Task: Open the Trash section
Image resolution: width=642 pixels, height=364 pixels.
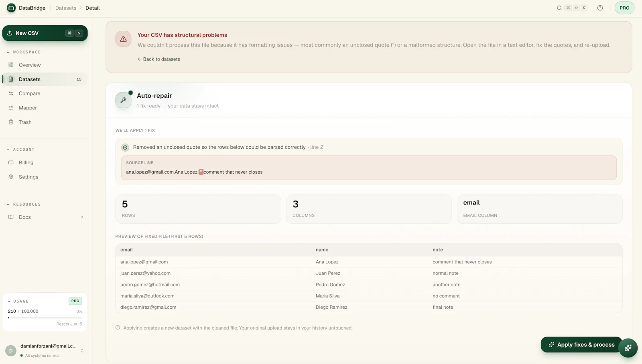Action: [x=45, y=122]
